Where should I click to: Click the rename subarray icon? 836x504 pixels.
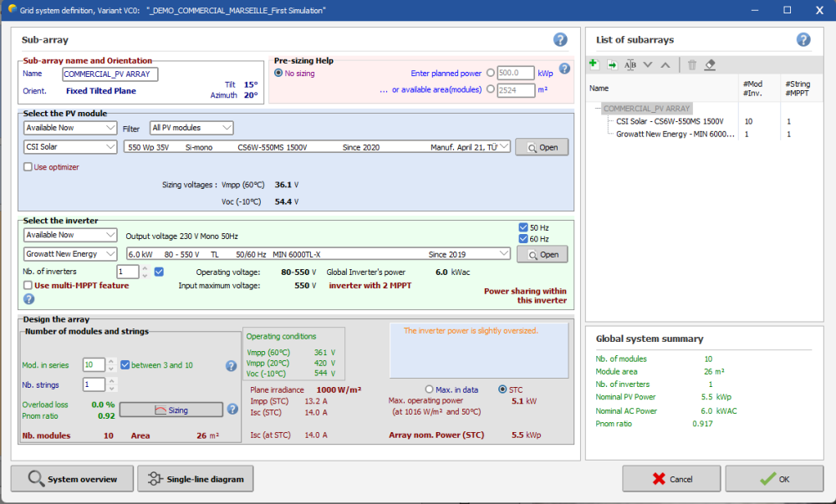pos(630,64)
